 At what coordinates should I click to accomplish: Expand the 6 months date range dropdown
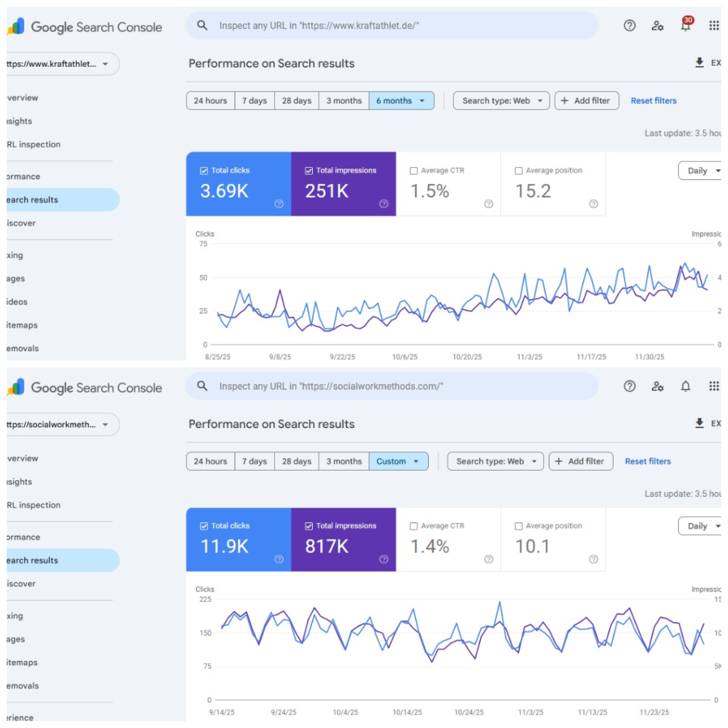(x=402, y=101)
